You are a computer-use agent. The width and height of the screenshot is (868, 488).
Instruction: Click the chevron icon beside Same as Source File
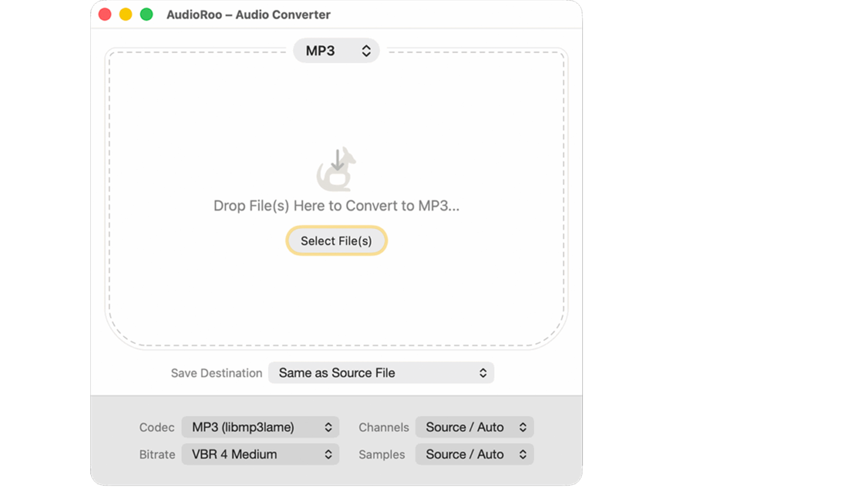point(482,373)
